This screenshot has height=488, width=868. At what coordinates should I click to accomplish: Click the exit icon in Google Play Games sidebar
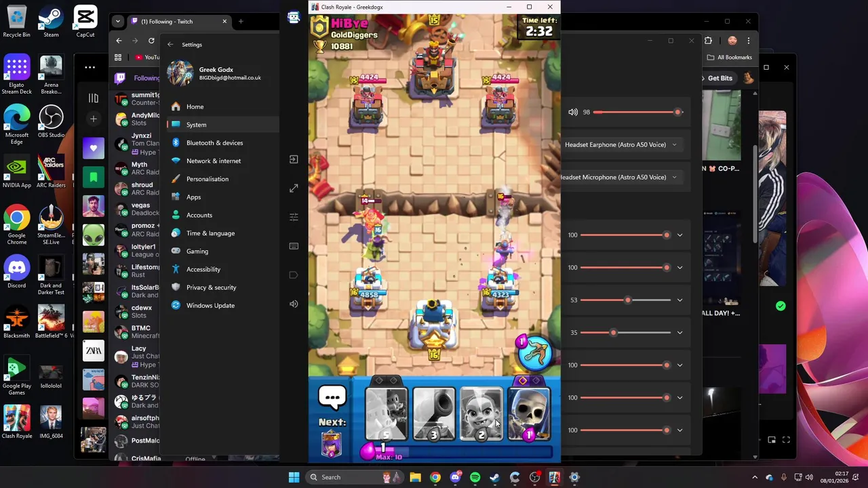294,159
